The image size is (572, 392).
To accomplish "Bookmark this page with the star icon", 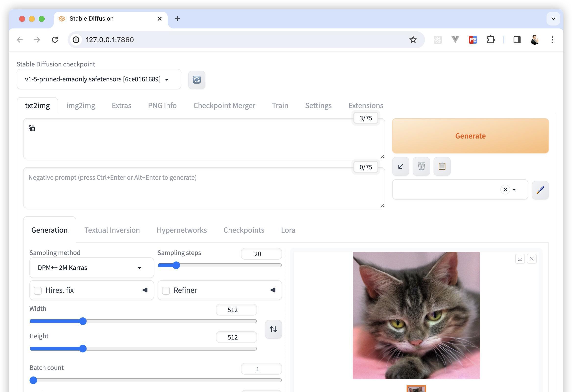I will 413,40.
